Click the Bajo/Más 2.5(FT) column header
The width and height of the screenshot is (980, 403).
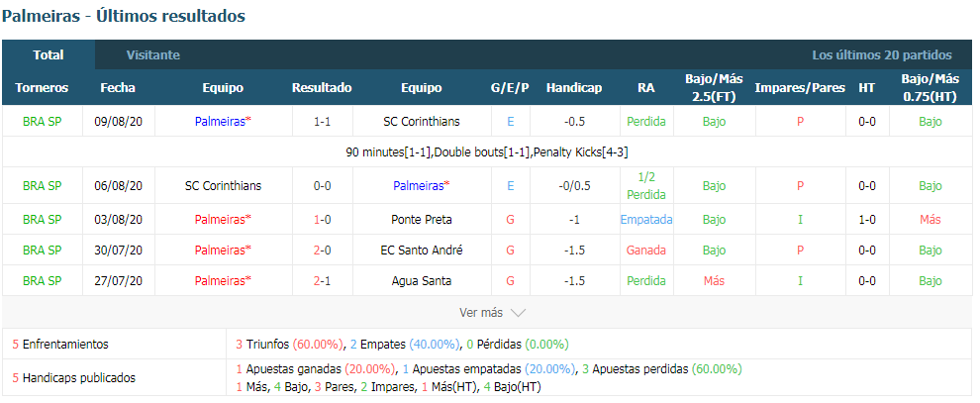click(713, 88)
